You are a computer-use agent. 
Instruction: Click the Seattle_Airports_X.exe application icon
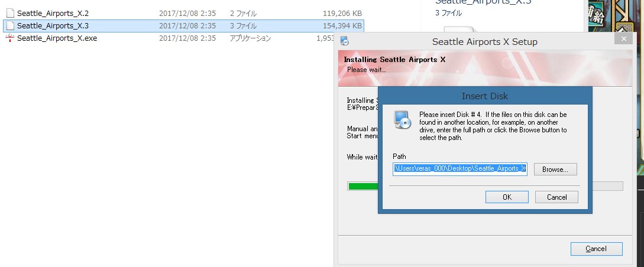point(10,38)
